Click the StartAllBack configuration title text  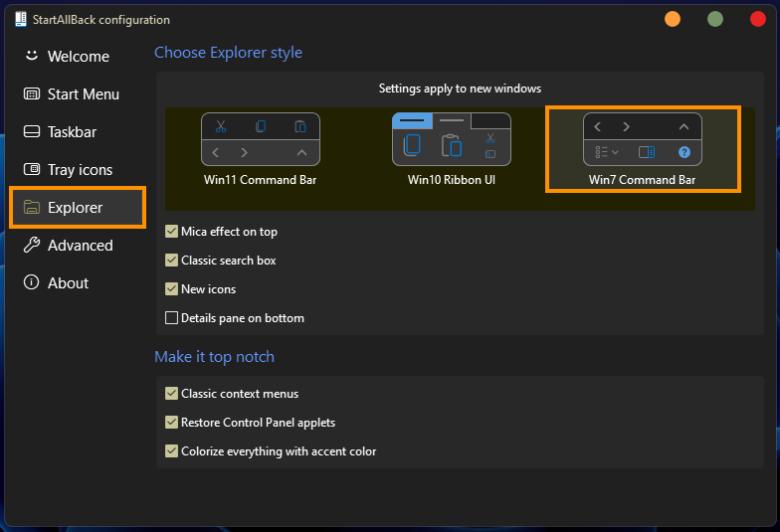(x=101, y=20)
